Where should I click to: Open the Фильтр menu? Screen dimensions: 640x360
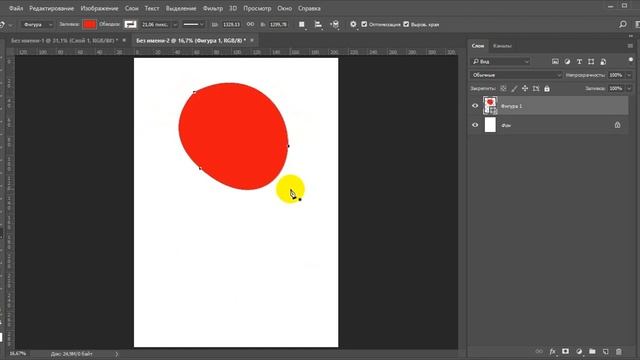[213, 8]
